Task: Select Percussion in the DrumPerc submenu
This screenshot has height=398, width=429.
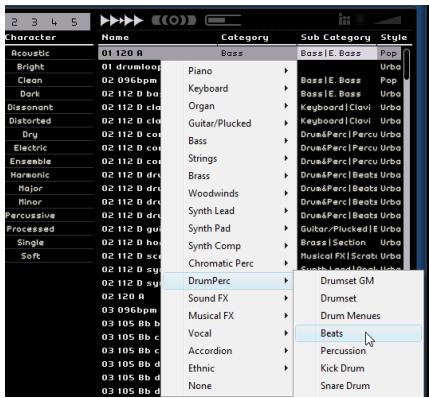Action: [x=358, y=351]
